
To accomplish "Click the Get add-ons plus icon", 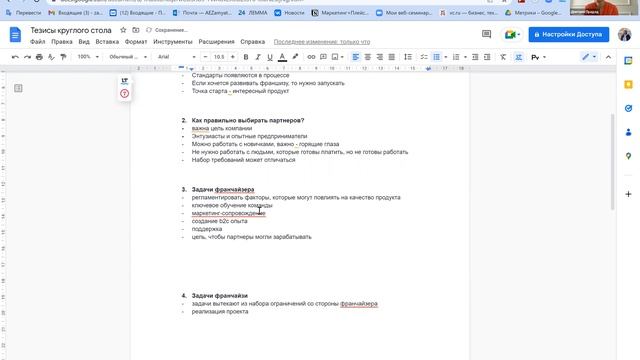I will point(628,194).
